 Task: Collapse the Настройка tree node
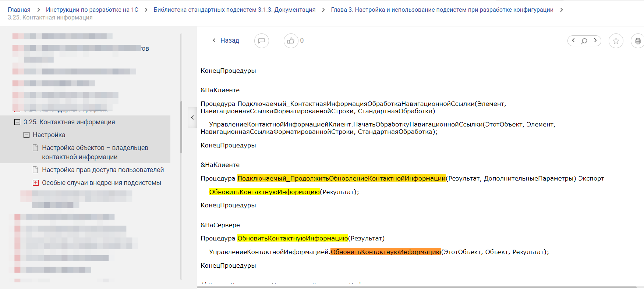[x=26, y=135]
